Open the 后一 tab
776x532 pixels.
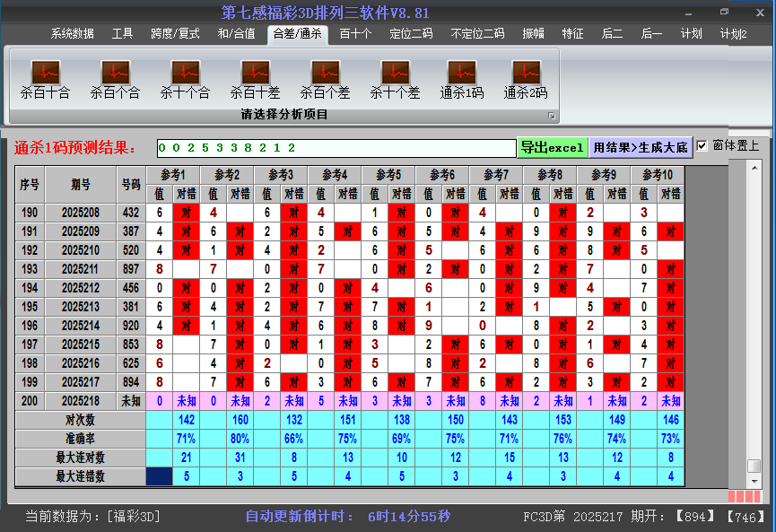(x=651, y=34)
